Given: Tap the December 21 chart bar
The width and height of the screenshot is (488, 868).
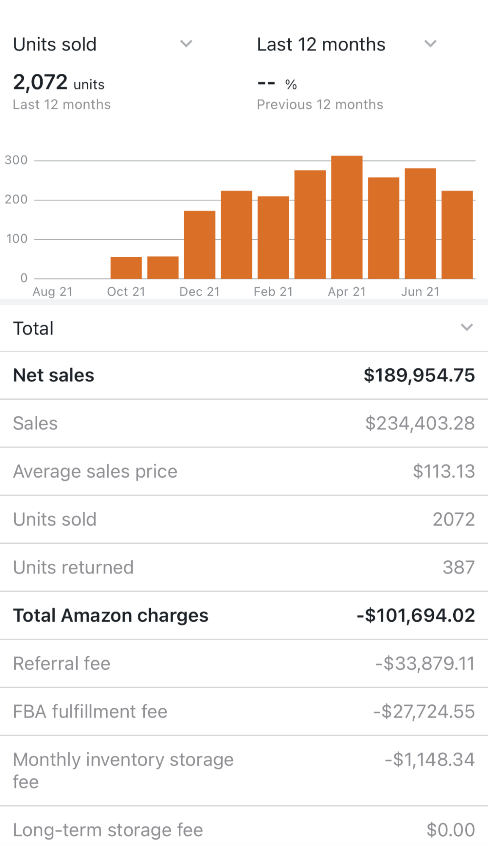Looking at the screenshot, I should [200, 245].
